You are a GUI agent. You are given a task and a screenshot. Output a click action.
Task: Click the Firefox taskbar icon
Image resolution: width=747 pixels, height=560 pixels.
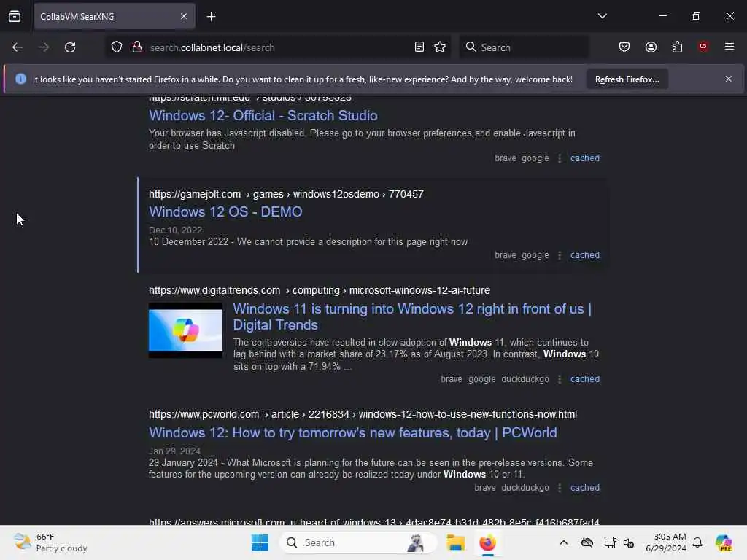tap(487, 542)
